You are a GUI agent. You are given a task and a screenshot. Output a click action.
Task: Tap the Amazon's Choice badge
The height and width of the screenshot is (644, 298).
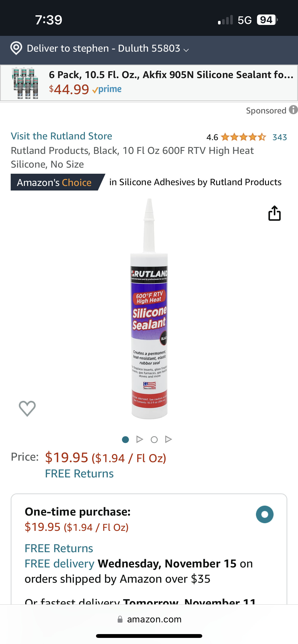point(58,182)
